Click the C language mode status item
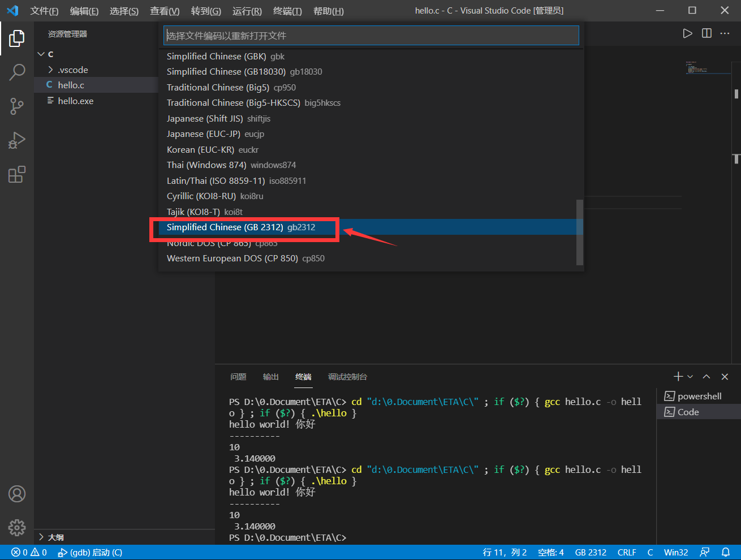The width and height of the screenshot is (741, 560). (x=650, y=553)
